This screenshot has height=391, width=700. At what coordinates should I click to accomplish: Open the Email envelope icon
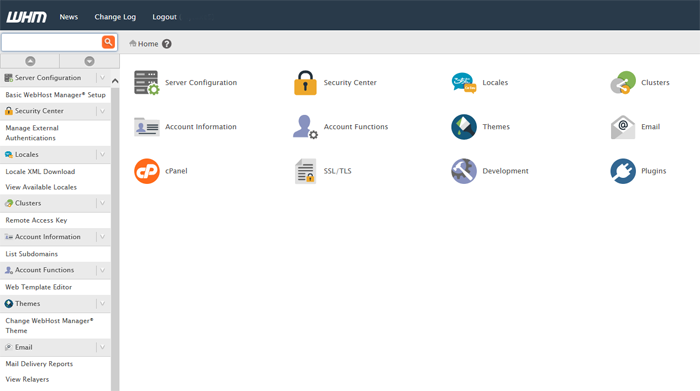pyautogui.click(x=623, y=127)
